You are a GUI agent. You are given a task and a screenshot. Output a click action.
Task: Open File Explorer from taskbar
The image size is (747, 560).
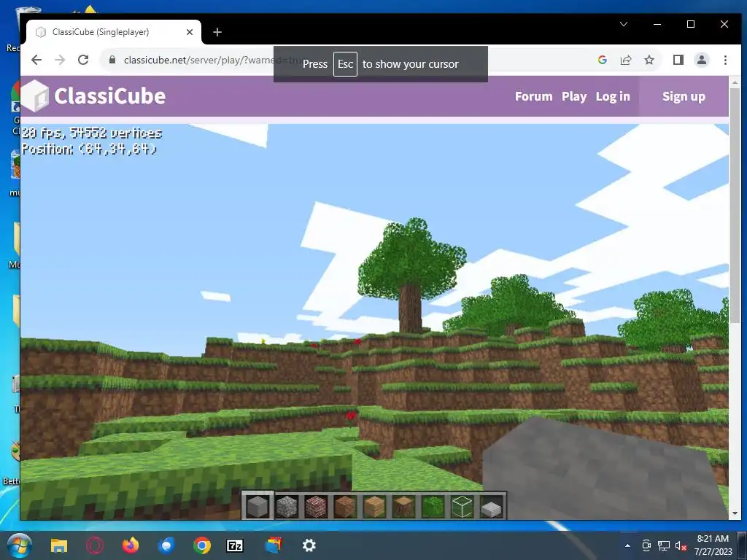(59, 545)
